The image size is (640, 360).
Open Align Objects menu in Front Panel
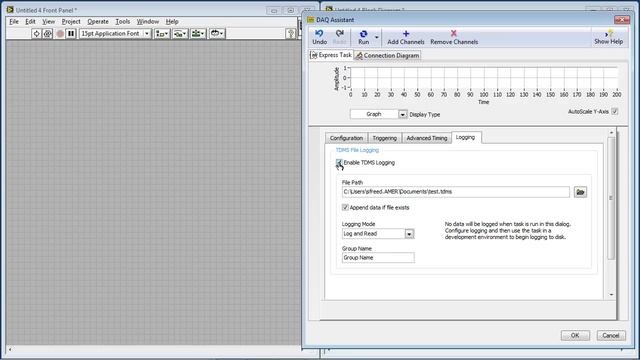pos(162,33)
